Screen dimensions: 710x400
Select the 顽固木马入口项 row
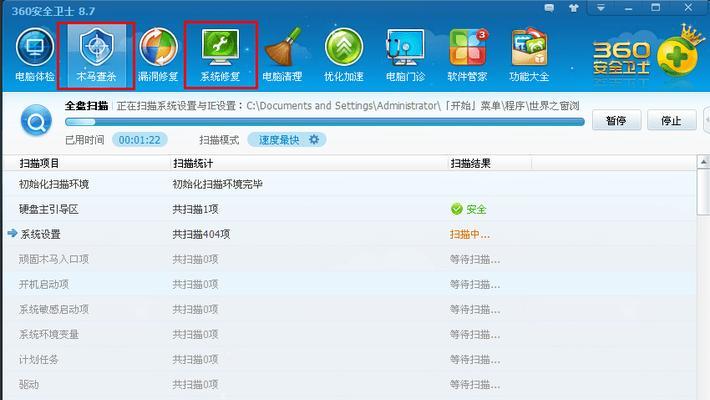349,259
